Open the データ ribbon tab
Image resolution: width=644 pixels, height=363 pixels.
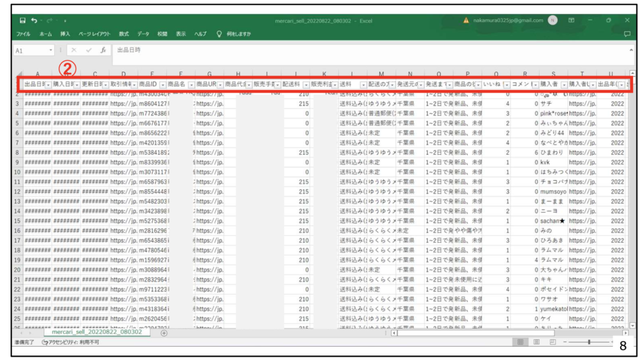(x=143, y=34)
